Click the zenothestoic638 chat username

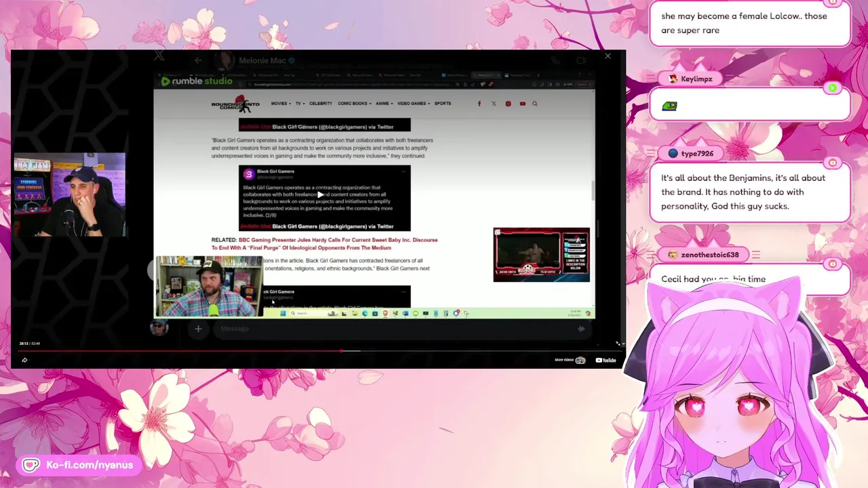[x=710, y=255]
